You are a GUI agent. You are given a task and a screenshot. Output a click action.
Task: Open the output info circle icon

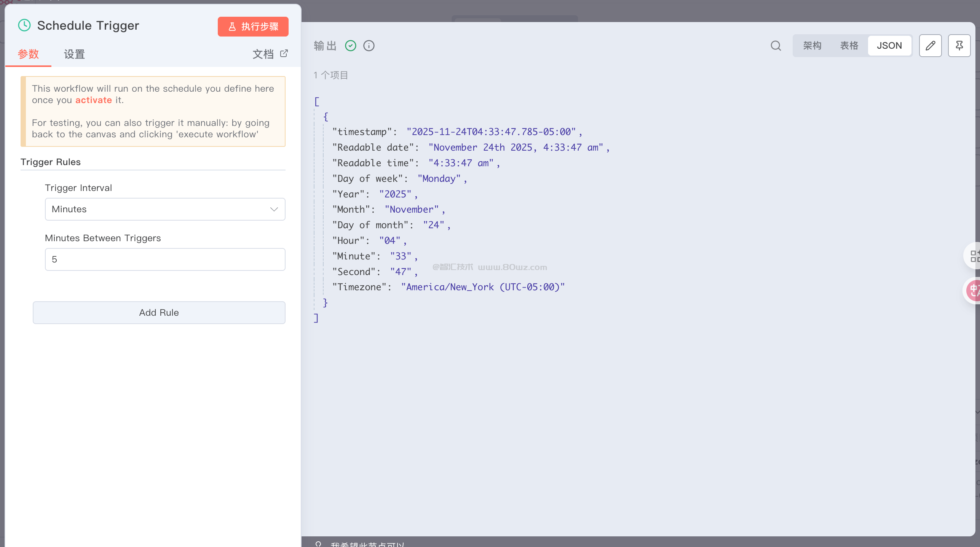369,46
